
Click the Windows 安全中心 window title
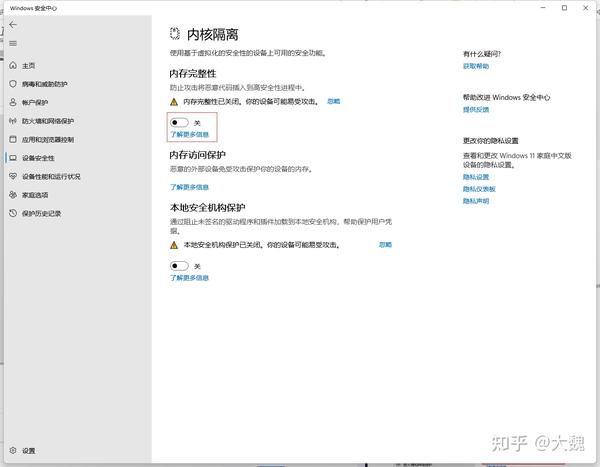click(33, 8)
